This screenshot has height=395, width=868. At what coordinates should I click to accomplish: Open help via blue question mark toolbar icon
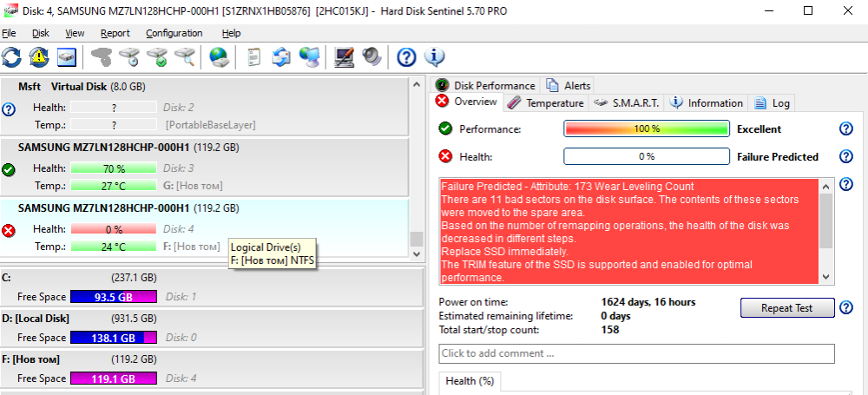pyautogui.click(x=406, y=57)
